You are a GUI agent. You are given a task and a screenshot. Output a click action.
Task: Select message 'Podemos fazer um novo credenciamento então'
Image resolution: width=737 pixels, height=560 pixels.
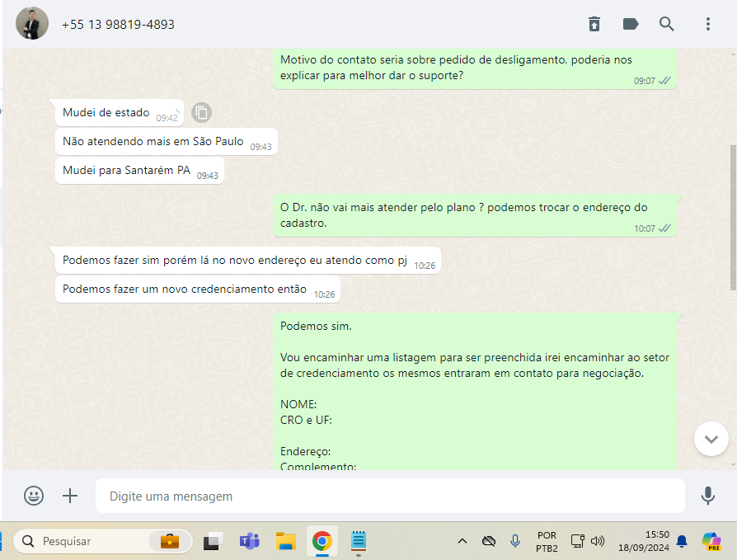198,289
